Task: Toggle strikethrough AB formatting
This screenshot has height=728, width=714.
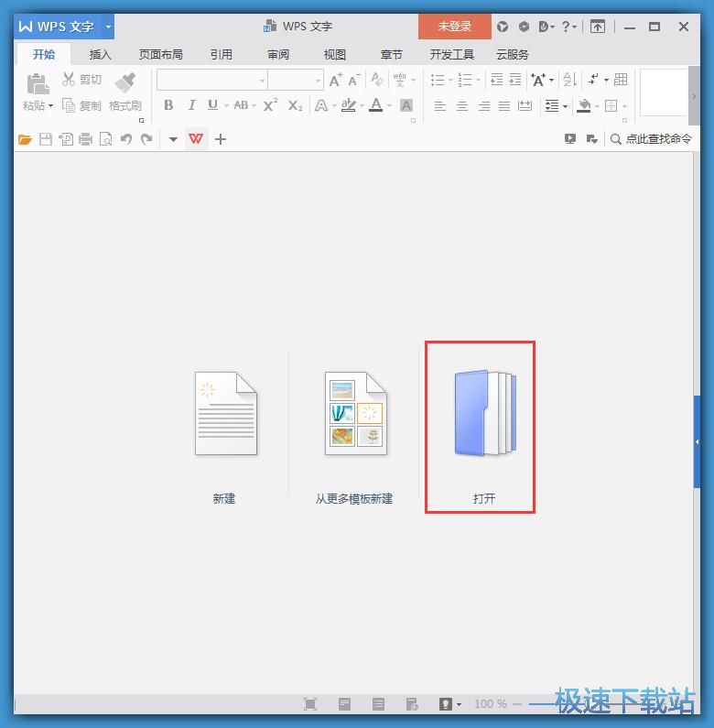Action: (241, 105)
